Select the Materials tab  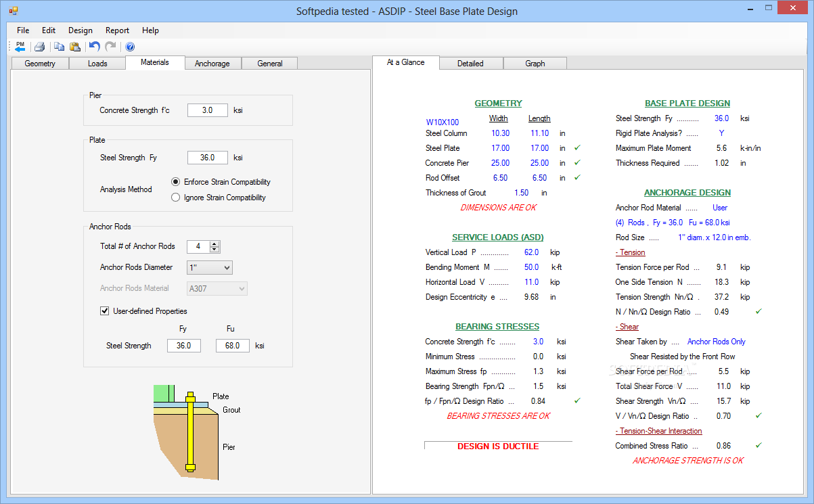coord(155,62)
